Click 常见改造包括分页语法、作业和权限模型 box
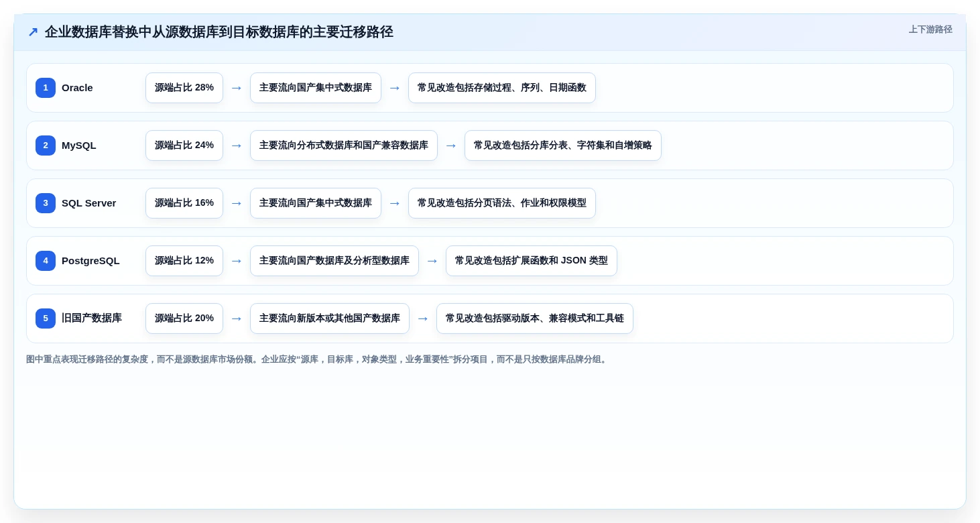Screen dimensions: 980x523 (x=502, y=203)
